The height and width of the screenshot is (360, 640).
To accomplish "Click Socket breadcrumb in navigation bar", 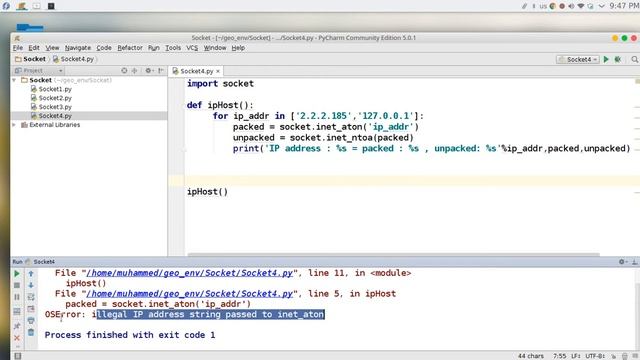I will point(30,59).
